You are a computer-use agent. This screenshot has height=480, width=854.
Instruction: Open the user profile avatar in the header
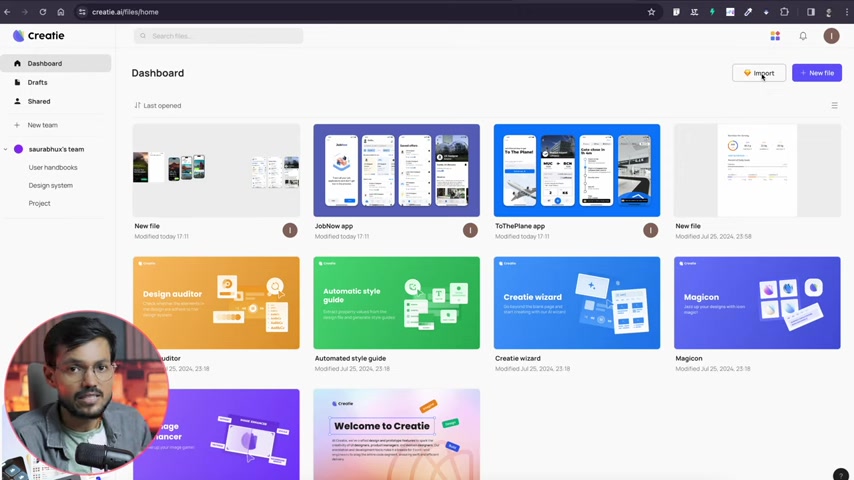pos(831,36)
